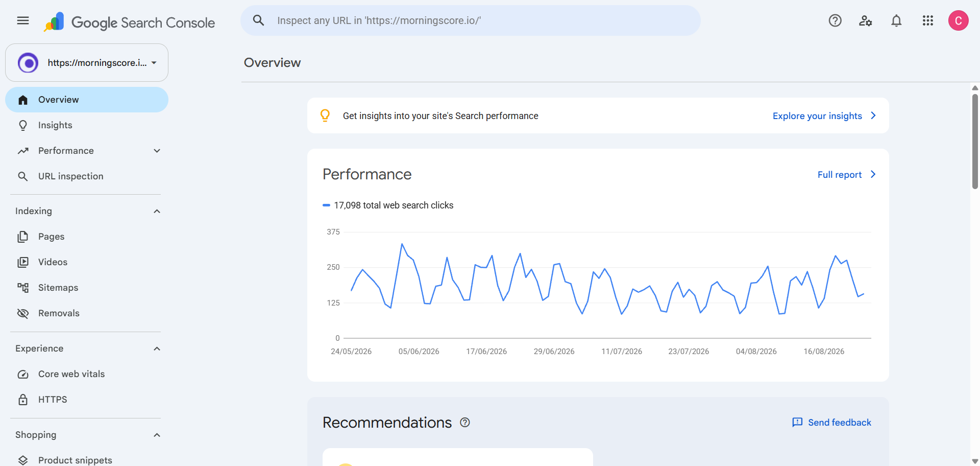Screen dimensions: 980x466
Task: Click the Shopping section header
Action: tap(36, 435)
